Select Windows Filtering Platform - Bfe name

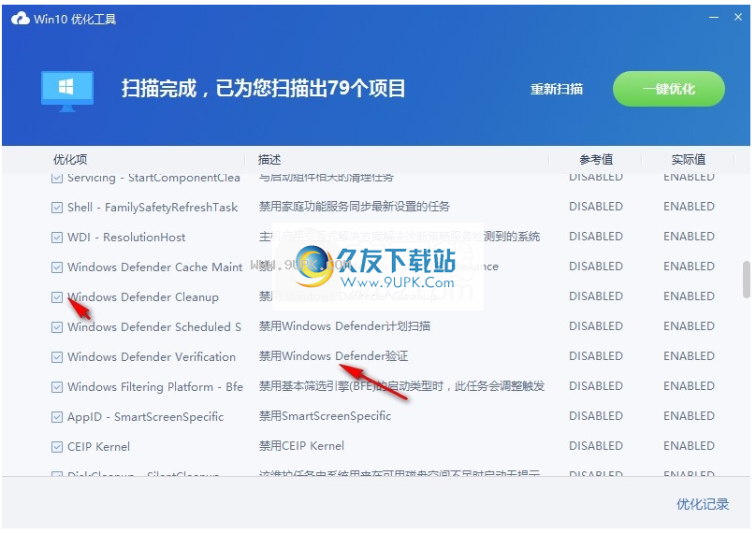click(155, 386)
